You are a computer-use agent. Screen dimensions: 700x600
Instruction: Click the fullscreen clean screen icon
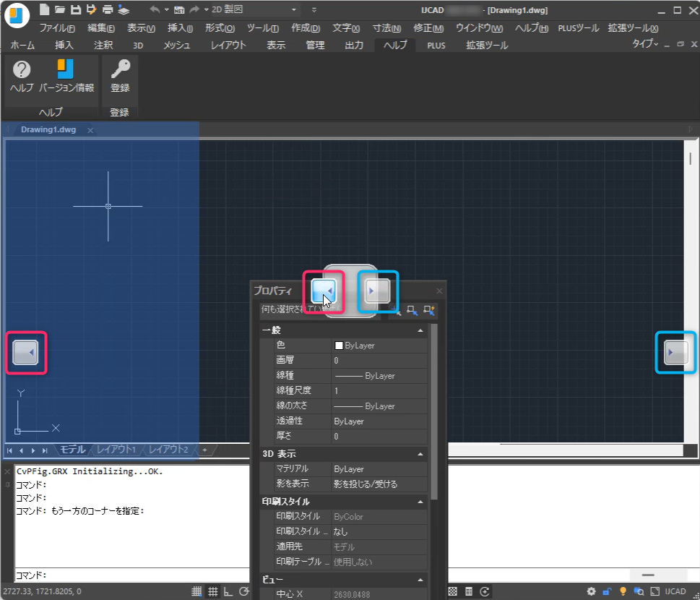655,591
